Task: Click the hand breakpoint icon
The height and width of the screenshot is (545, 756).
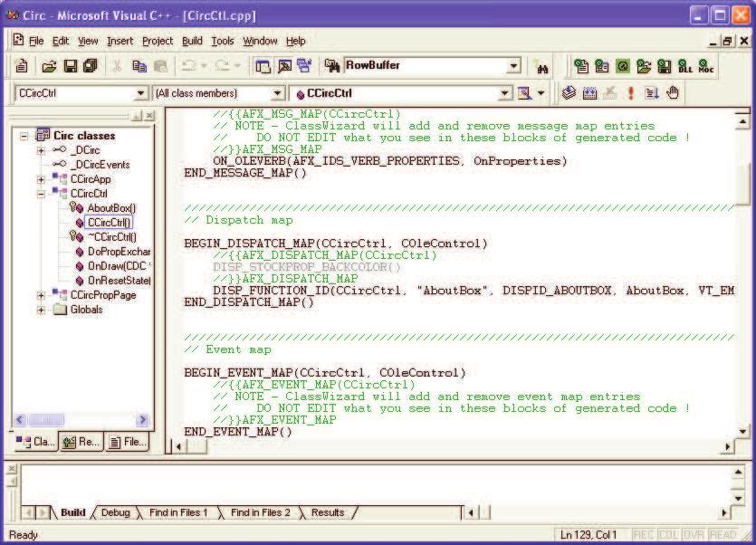Action: (673, 92)
